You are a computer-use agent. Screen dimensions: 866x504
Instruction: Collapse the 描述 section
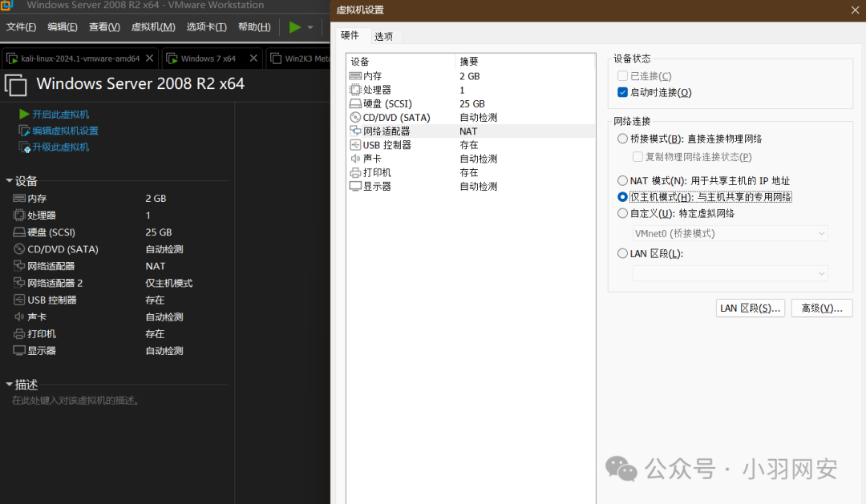[x=9, y=385]
